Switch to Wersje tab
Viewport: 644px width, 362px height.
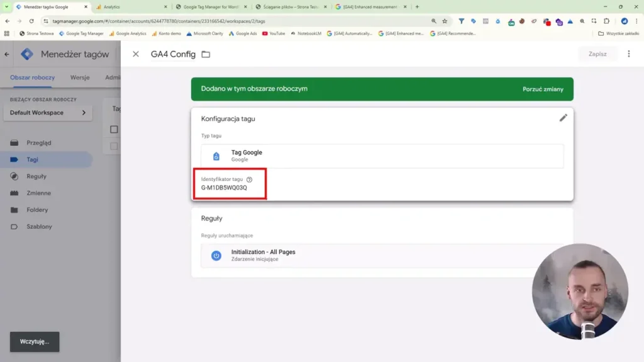coord(80,77)
